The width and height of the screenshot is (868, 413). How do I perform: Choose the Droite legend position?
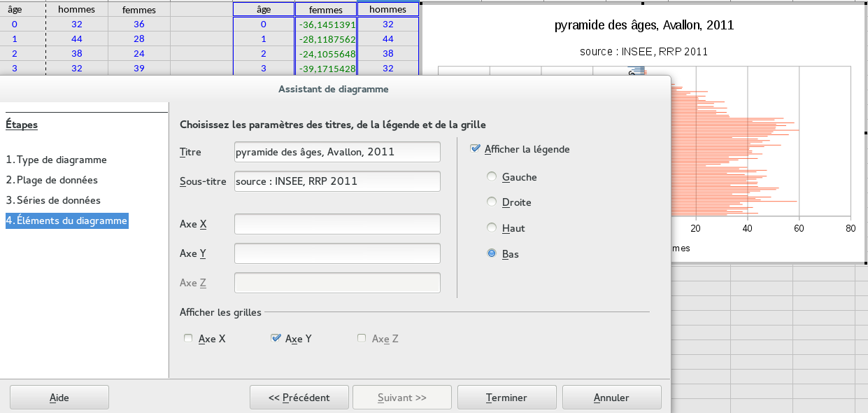[x=492, y=202]
